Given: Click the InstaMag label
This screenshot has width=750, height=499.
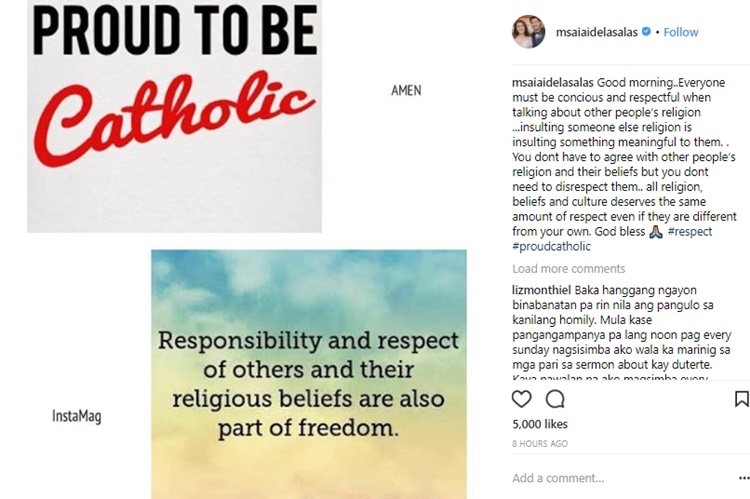Looking at the screenshot, I should (x=76, y=416).
